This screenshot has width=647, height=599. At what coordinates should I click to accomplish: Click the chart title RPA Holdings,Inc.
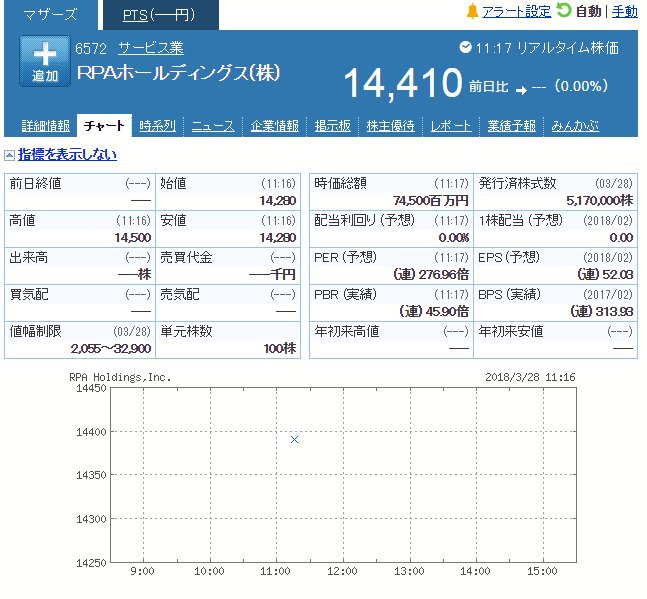point(120,377)
